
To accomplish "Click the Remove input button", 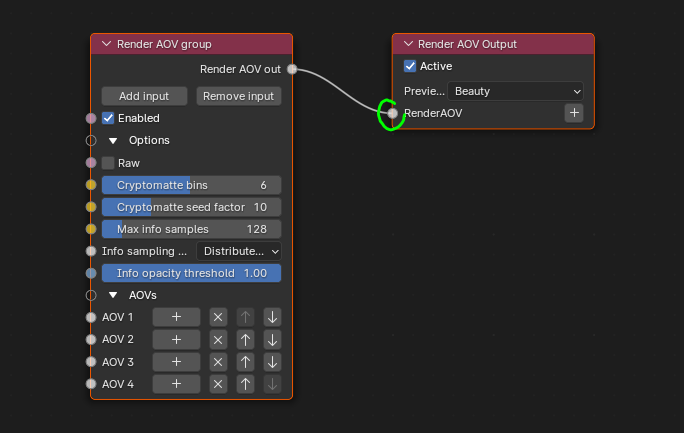I will click(x=238, y=96).
